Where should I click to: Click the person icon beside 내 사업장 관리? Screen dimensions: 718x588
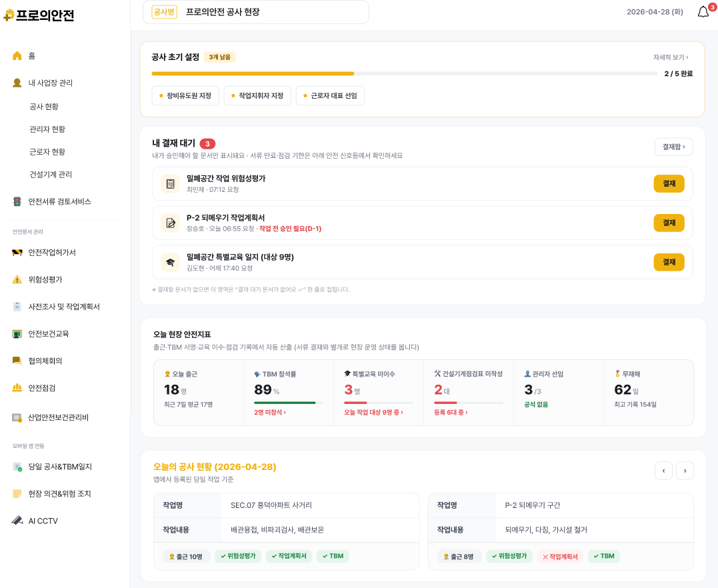[x=17, y=83]
